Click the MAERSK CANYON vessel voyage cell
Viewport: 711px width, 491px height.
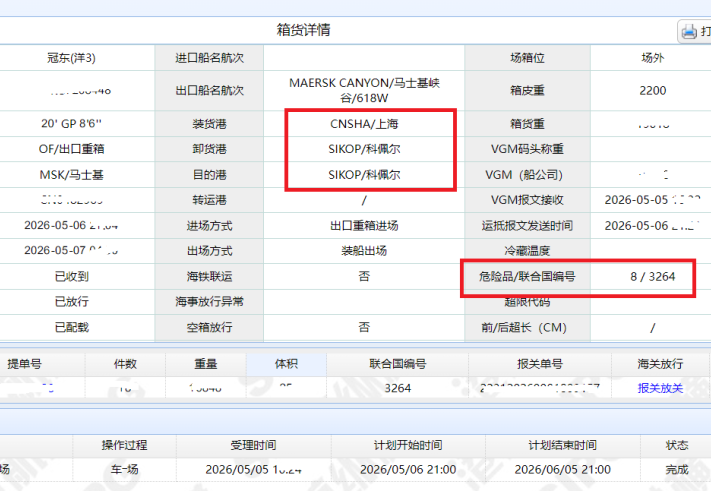pos(364,90)
